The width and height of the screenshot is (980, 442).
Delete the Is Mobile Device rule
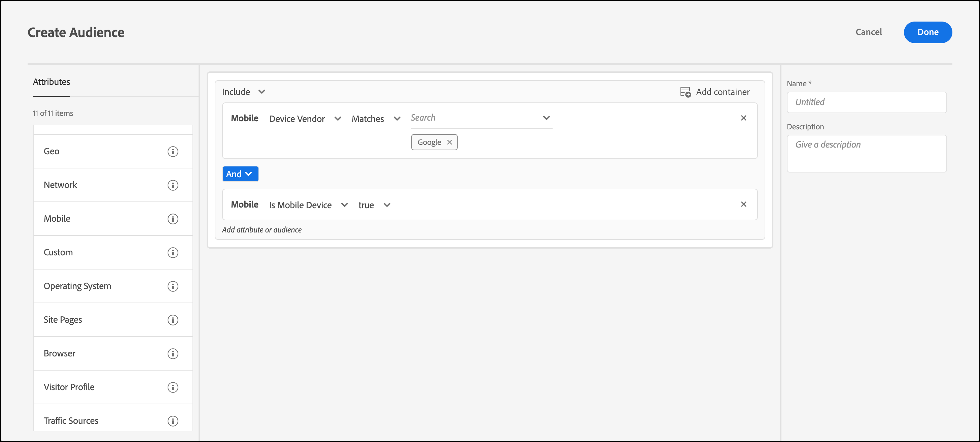click(x=743, y=204)
